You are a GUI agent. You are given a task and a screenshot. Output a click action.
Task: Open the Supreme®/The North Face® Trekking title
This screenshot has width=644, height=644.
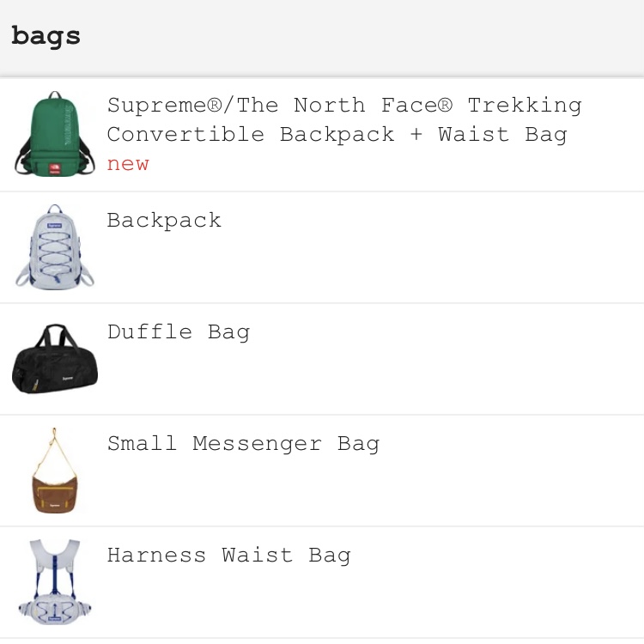[343, 106]
